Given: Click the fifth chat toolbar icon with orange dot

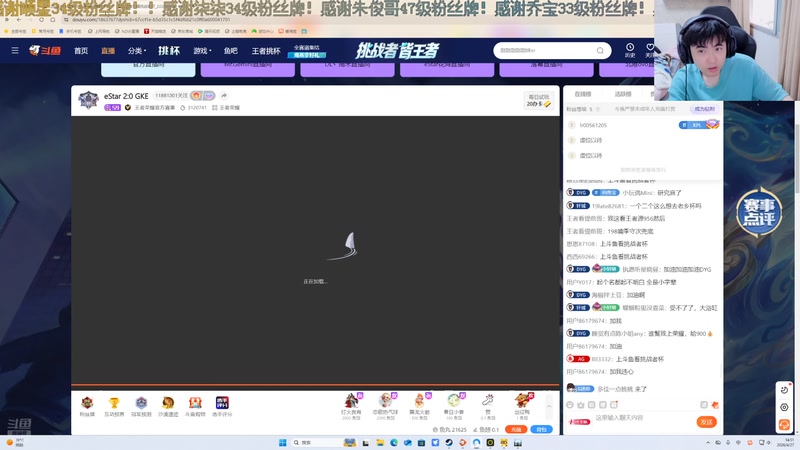Looking at the screenshot, I should tap(614, 405).
